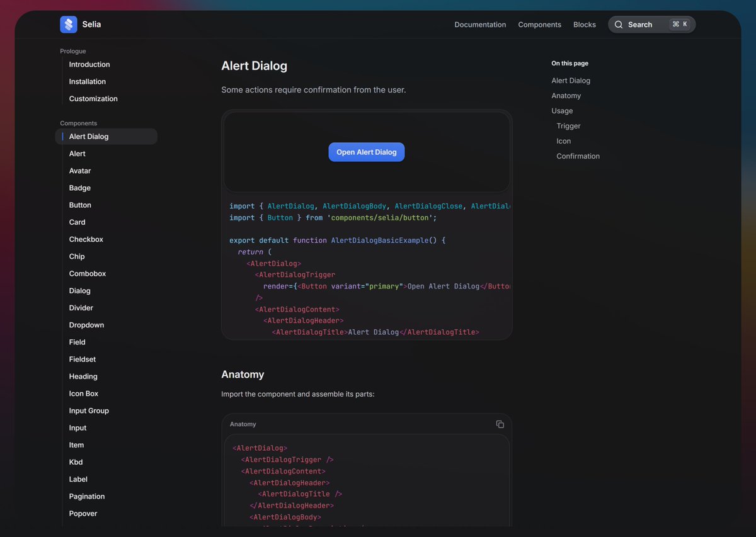Select Badge in the sidebar

(x=80, y=188)
